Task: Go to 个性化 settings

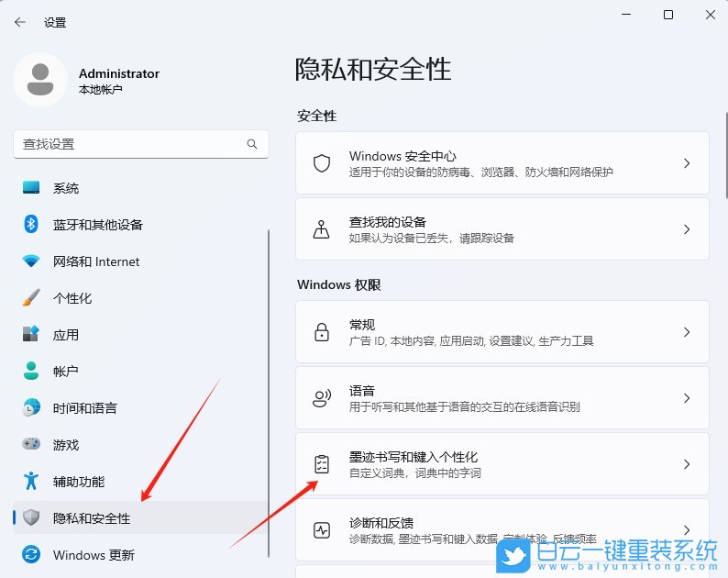Action: tap(140, 298)
